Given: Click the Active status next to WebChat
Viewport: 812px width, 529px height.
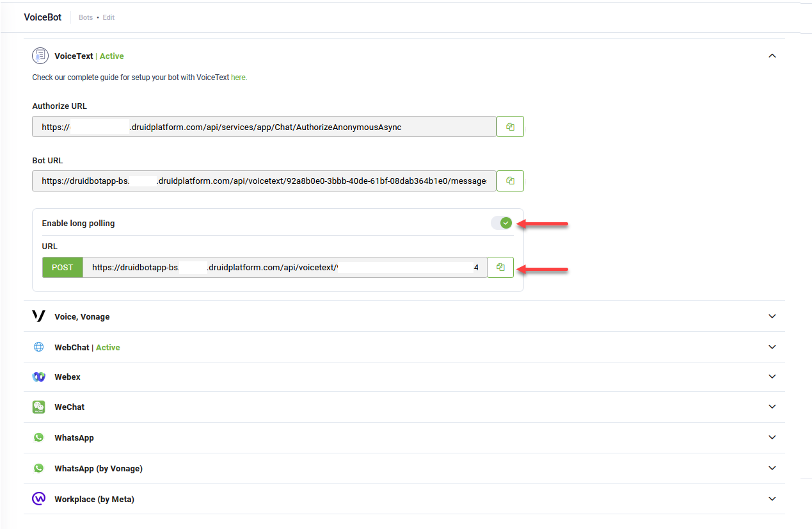Looking at the screenshot, I should [x=108, y=347].
